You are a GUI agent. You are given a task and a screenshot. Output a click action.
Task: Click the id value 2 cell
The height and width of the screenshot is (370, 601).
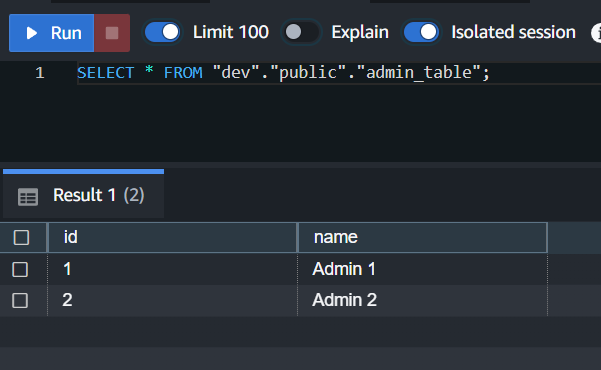pyautogui.click(x=172, y=300)
